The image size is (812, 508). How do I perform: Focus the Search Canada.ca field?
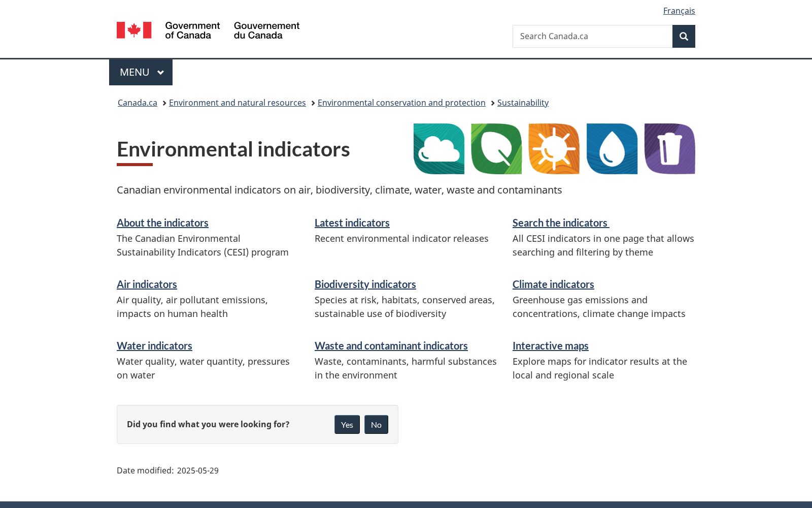(592, 36)
